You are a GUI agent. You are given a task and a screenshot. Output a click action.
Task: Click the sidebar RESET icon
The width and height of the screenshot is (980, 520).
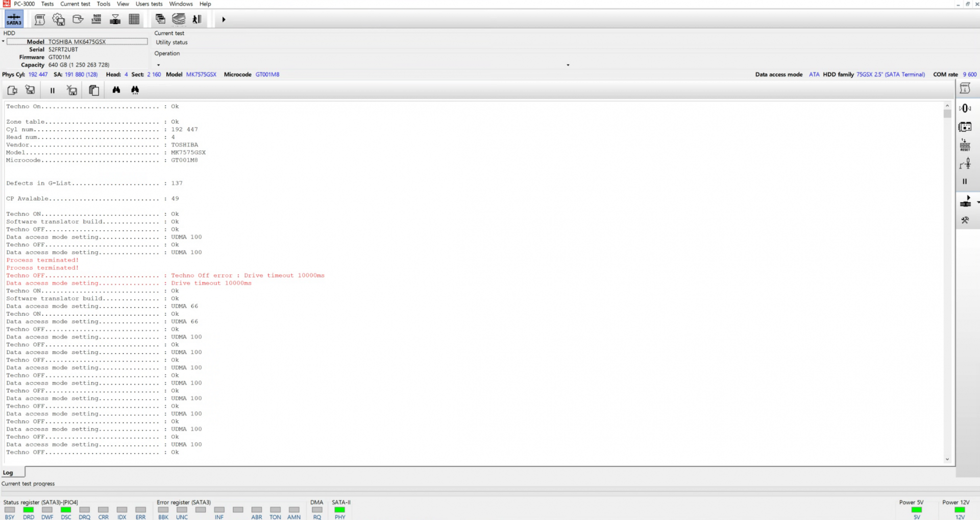965,145
